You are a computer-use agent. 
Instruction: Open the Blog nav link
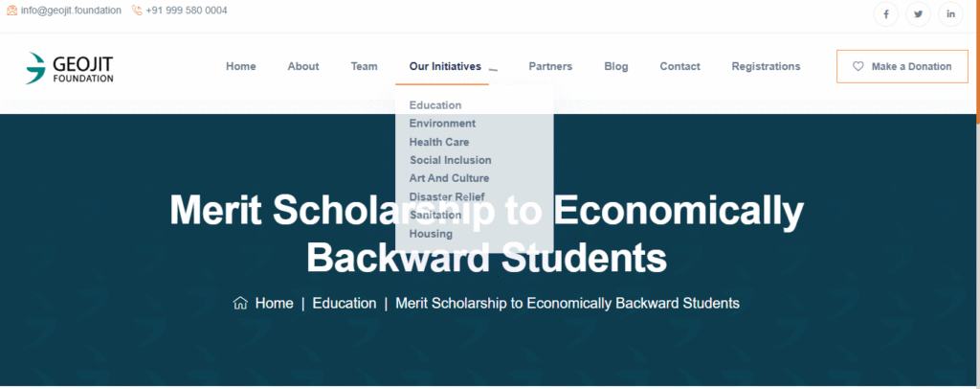click(x=616, y=67)
